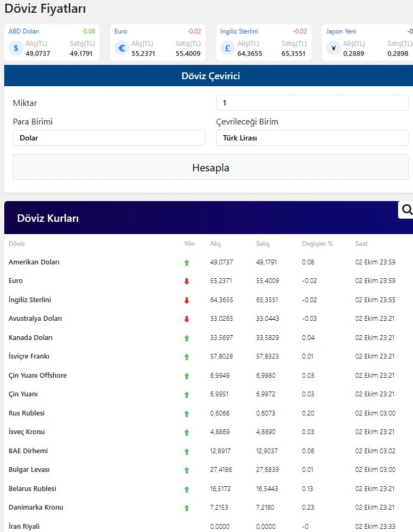413x532 pixels.
Task: Click Euro satış value 55,4009 in table
Action: click(267, 280)
